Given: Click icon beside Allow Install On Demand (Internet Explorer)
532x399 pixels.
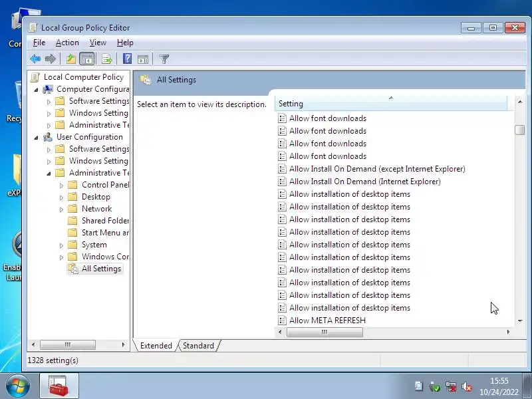Looking at the screenshot, I should (282, 181).
